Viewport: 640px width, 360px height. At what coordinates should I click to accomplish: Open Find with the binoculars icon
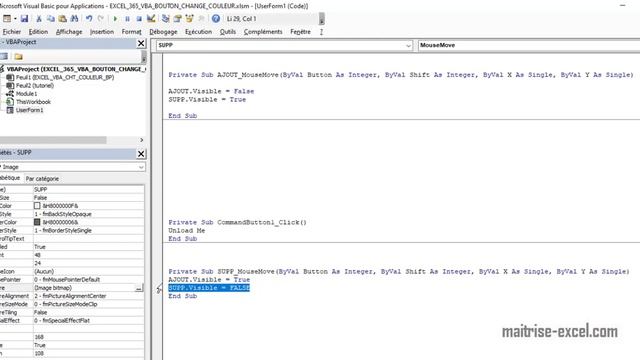click(x=74, y=19)
